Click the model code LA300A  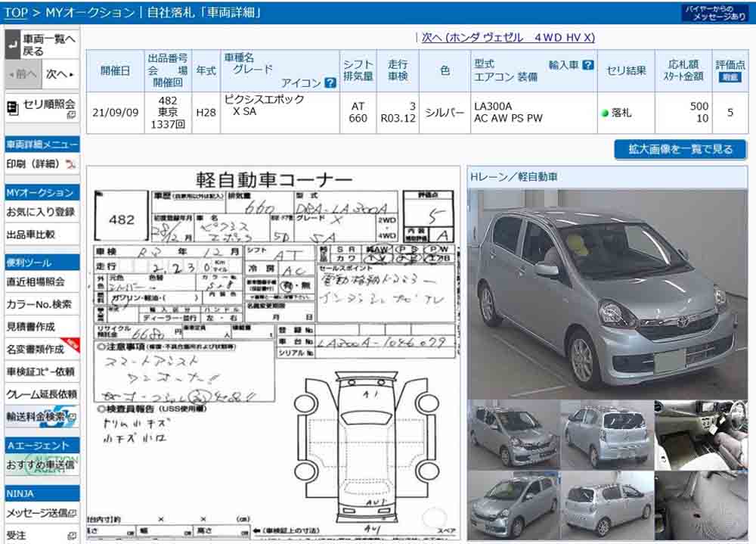(493, 107)
